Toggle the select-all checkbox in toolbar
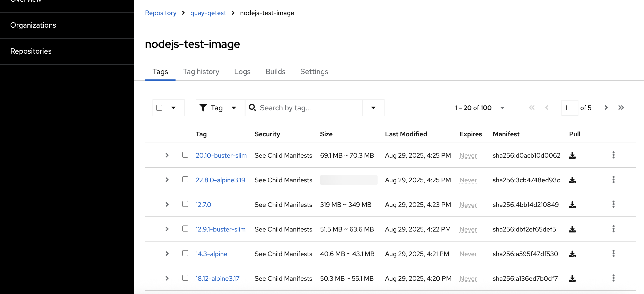Image resolution: width=644 pixels, height=294 pixels. click(x=159, y=108)
